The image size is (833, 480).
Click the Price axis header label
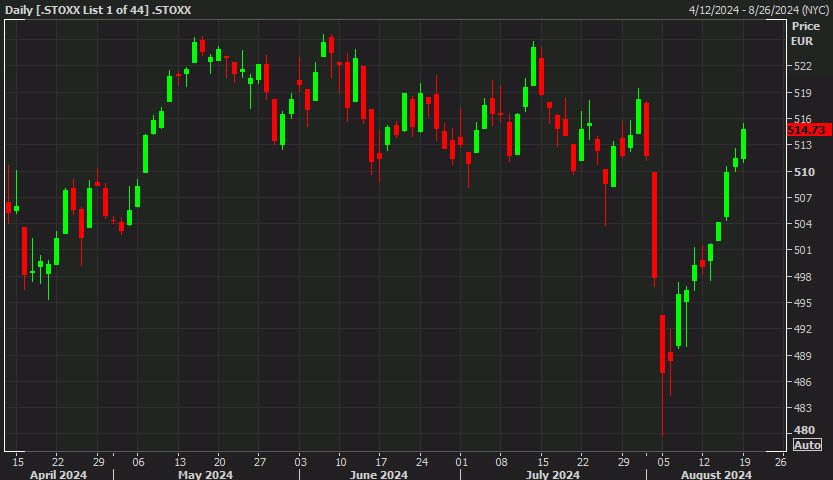805,26
